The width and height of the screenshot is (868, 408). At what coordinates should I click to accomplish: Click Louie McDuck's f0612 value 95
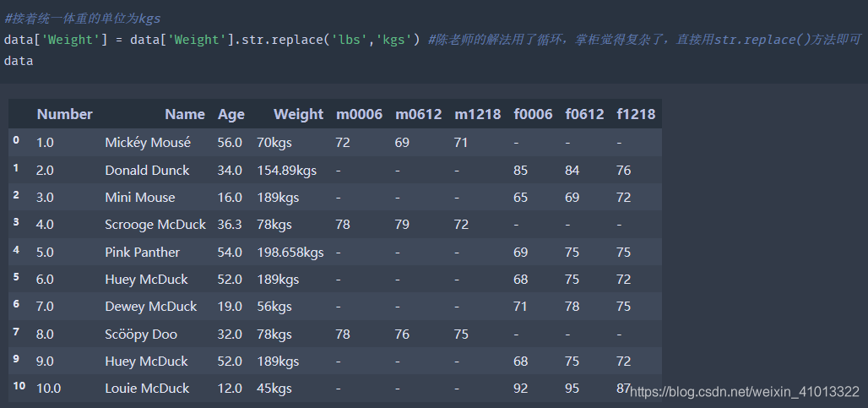(572, 389)
